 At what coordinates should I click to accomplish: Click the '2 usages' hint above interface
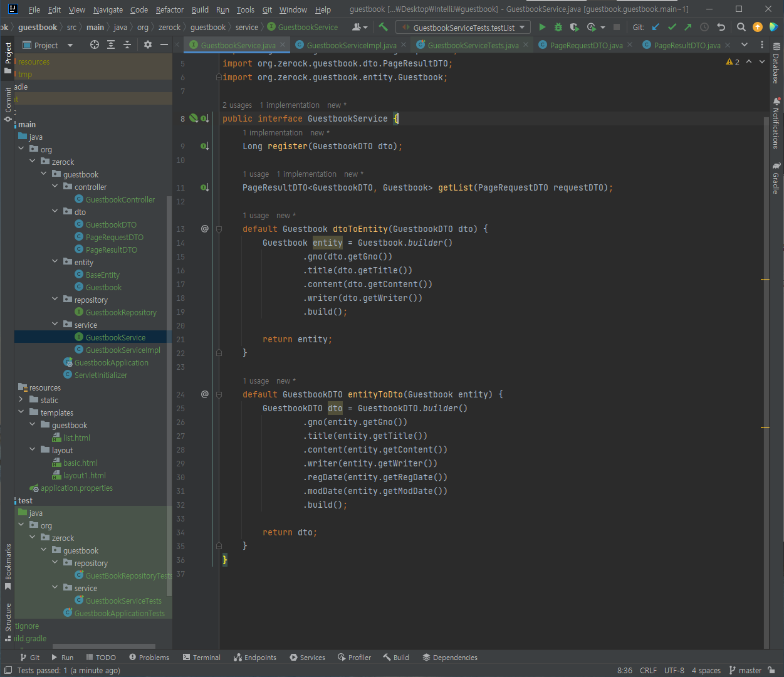237,105
